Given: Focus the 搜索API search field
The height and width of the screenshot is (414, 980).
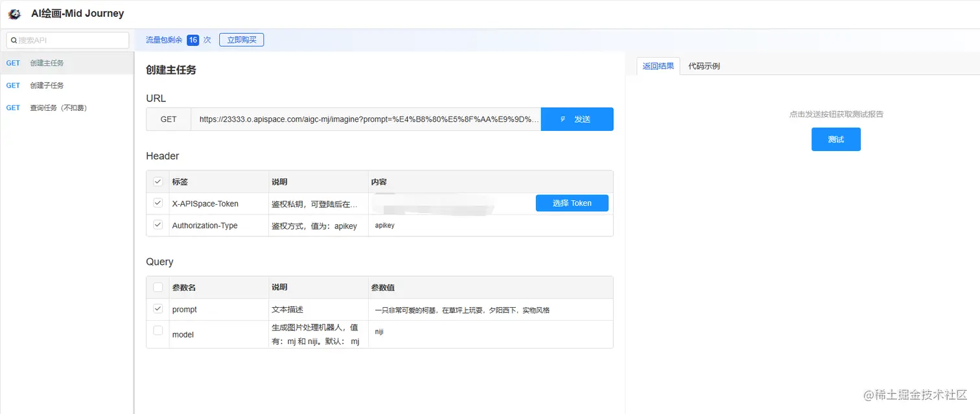Looking at the screenshot, I should click(x=67, y=40).
